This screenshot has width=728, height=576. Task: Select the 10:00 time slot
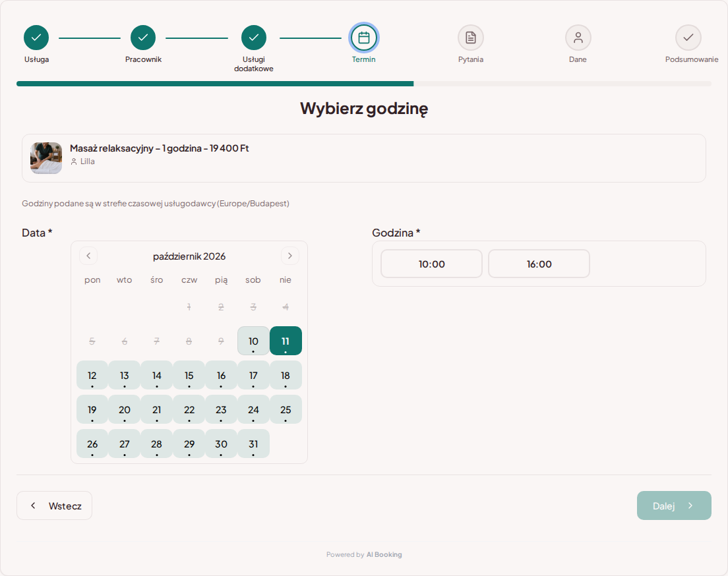(x=432, y=264)
